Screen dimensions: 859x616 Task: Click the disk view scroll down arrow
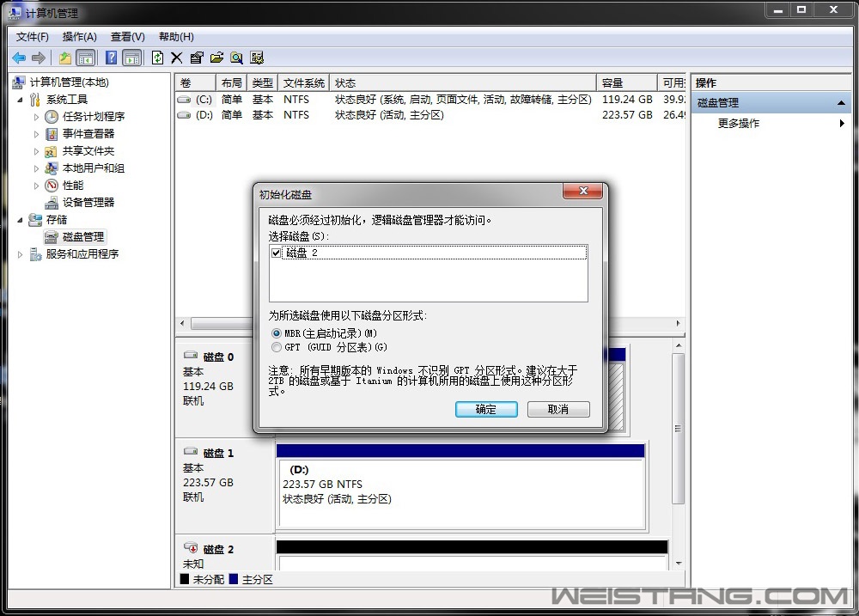[x=679, y=564]
